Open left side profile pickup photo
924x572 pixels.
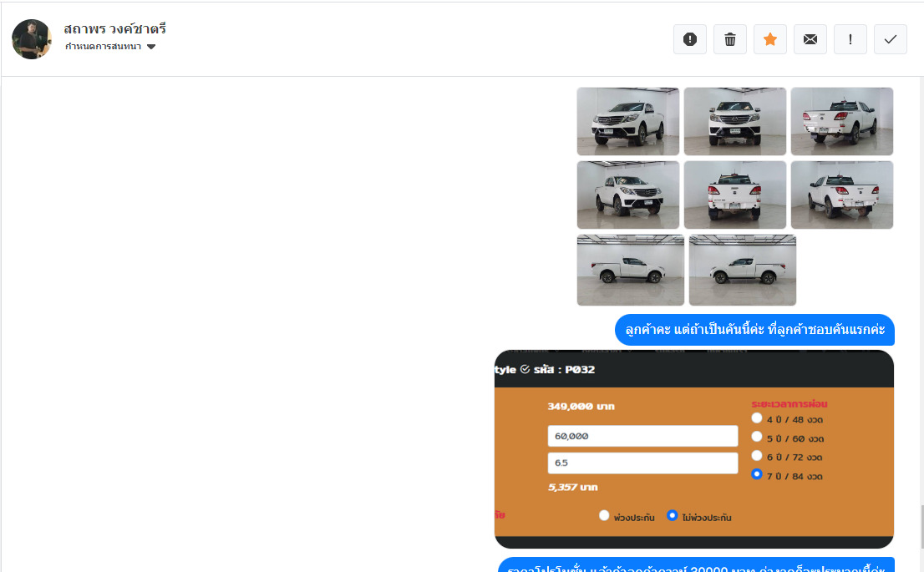743,271
